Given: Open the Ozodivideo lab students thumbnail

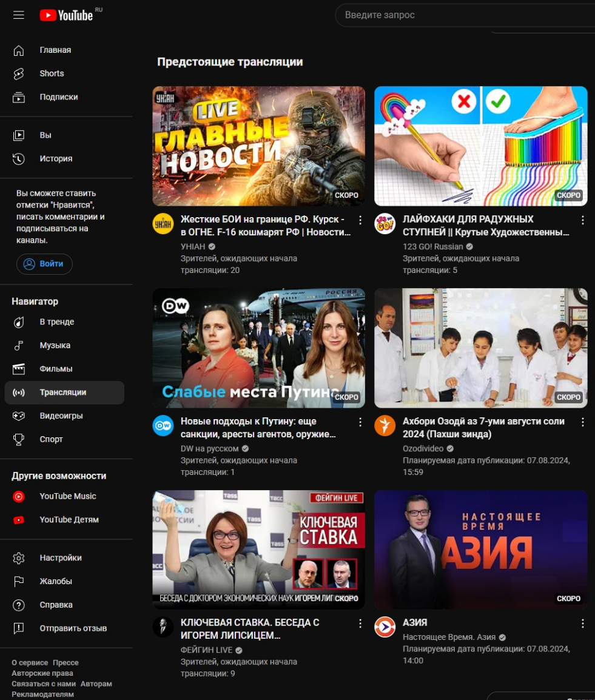Looking at the screenshot, I should coord(481,348).
